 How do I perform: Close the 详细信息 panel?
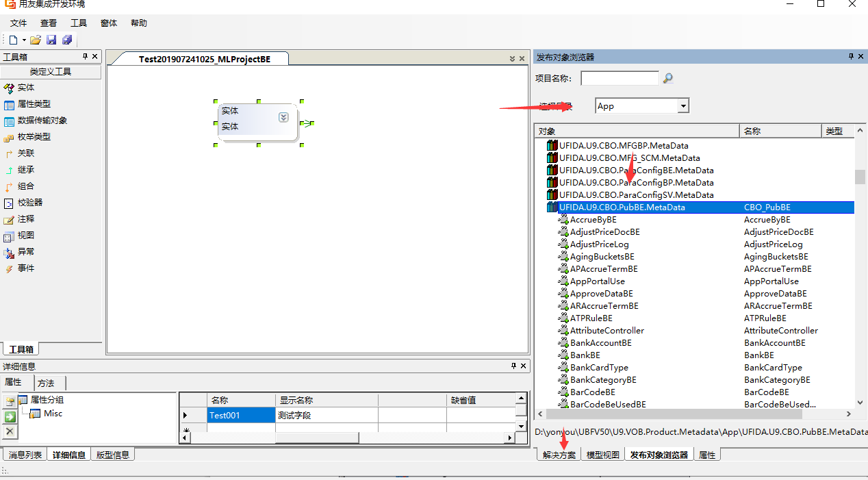tap(524, 366)
